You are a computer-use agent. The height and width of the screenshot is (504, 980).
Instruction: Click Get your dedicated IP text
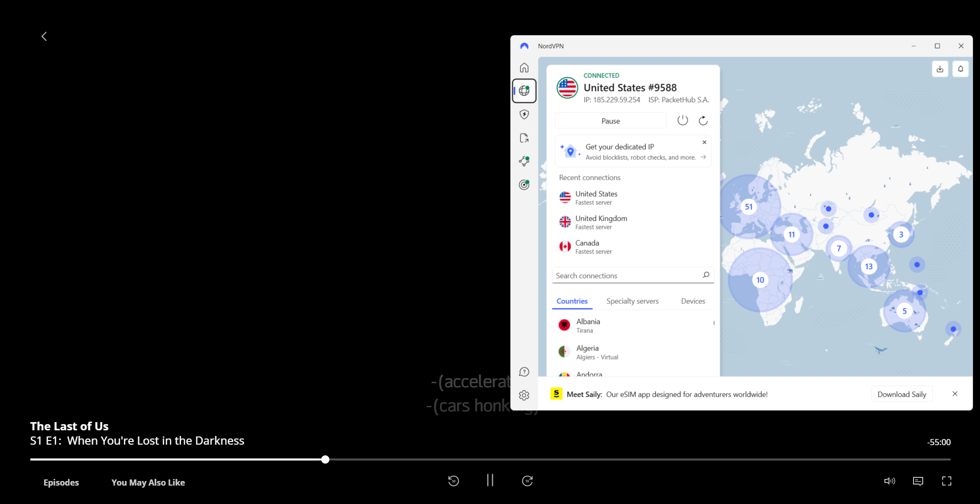[619, 147]
